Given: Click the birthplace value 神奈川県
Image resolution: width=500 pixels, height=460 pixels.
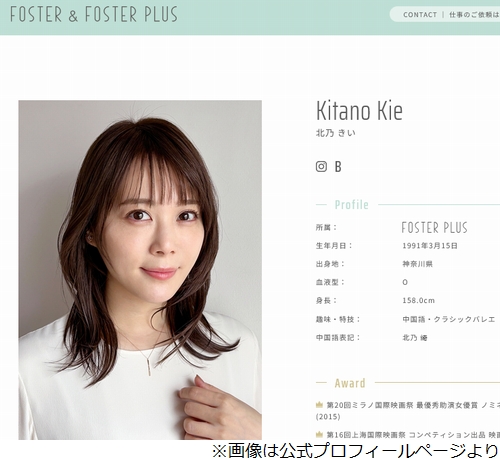Looking at the screenshot, I should [x=417, y=264].
